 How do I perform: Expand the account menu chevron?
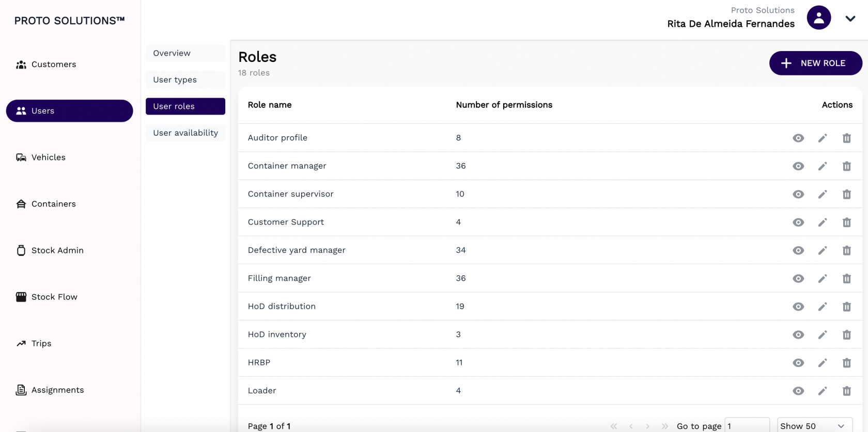pyautogui.click(x=850, y=19)
